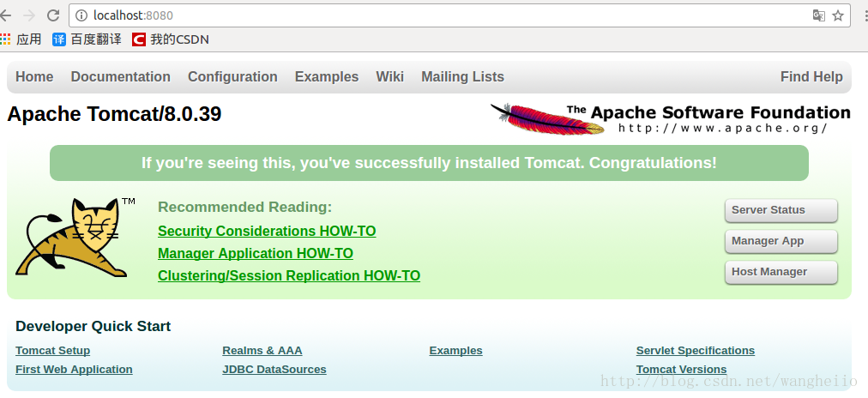This screenshot has height=398, width=868.
Task: Open the Tomcat Setup link
Action: pos(52,351)
